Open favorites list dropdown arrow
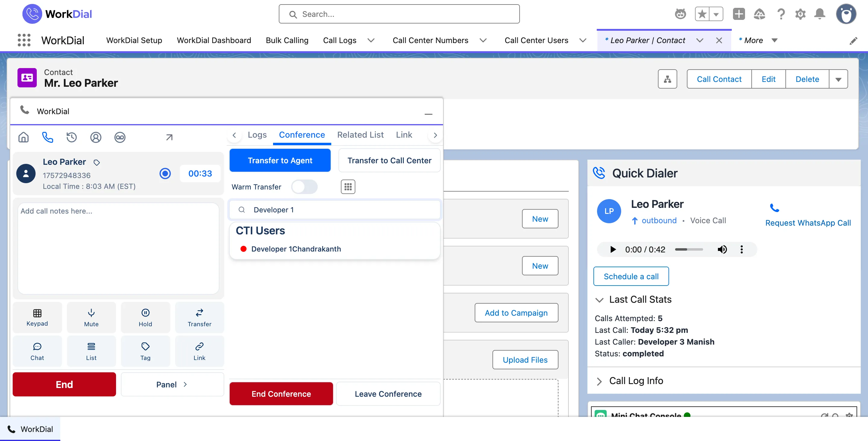 click(x=716, y=14)
